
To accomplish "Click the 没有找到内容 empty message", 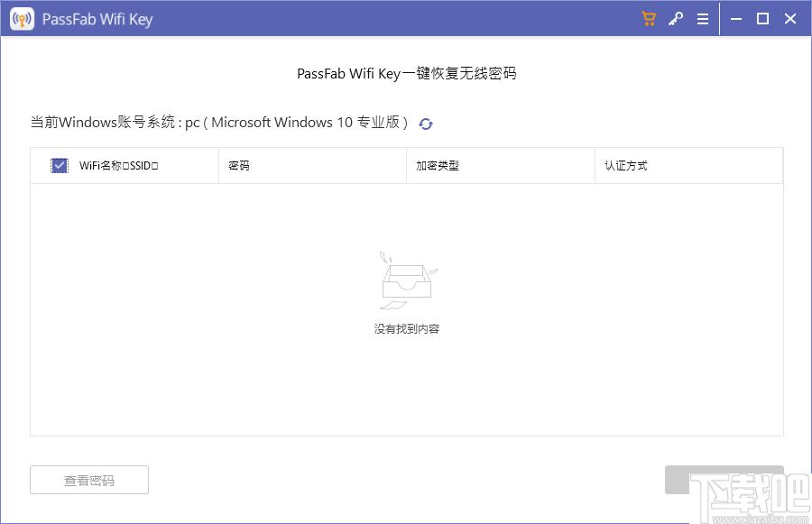I will (407, 329).
